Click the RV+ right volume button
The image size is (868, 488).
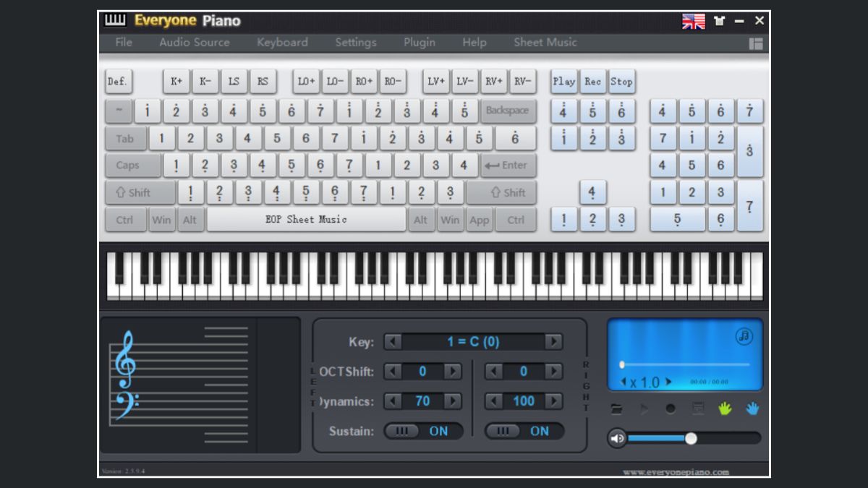pyautogui.click(x=494, y=82)
